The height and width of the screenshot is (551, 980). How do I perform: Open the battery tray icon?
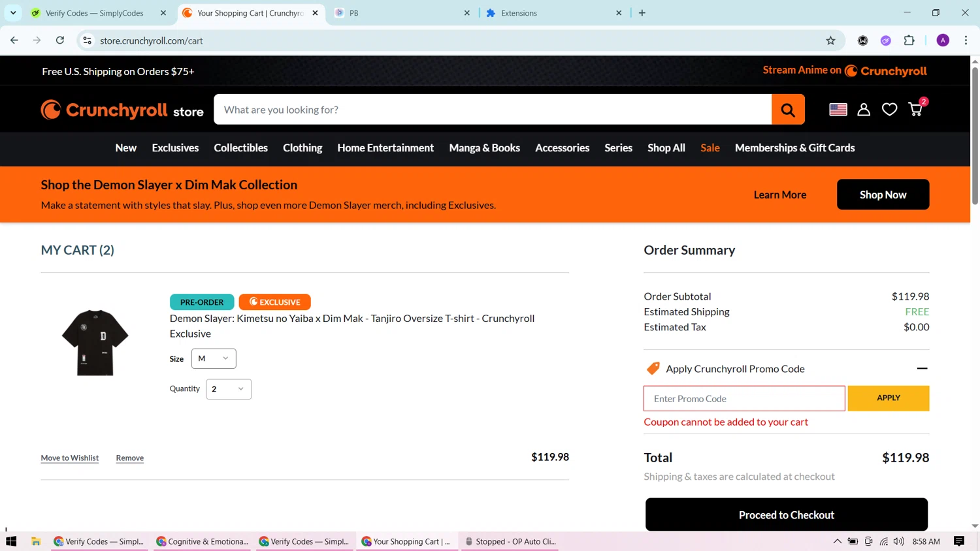(x=853, y=541)
